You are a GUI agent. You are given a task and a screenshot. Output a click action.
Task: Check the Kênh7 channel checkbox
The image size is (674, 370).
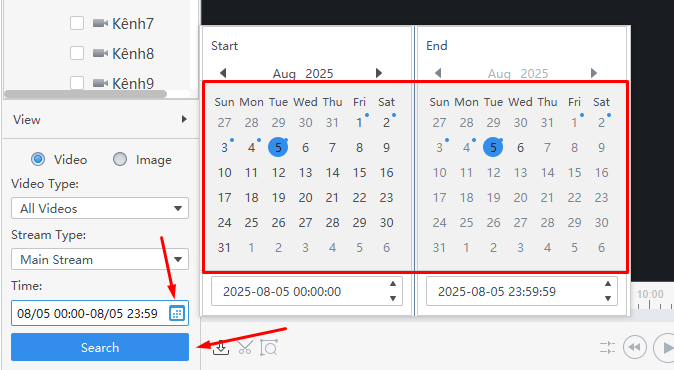point(77,23)
